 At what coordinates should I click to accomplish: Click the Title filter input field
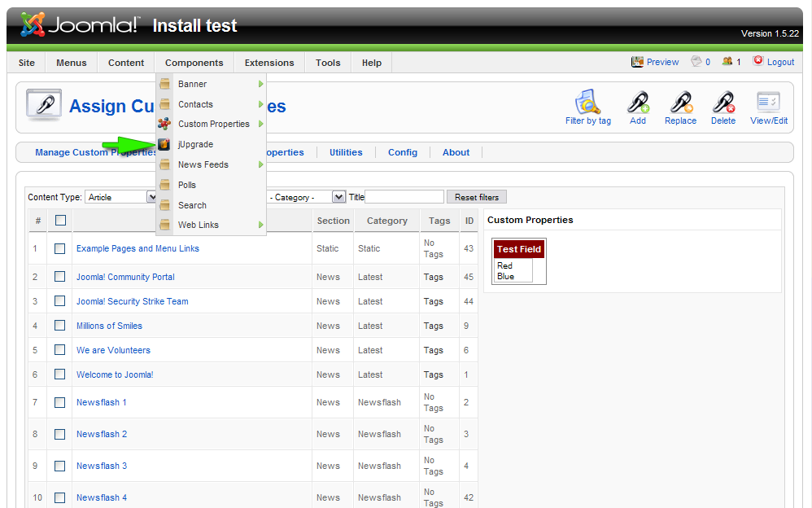(404, 197)
